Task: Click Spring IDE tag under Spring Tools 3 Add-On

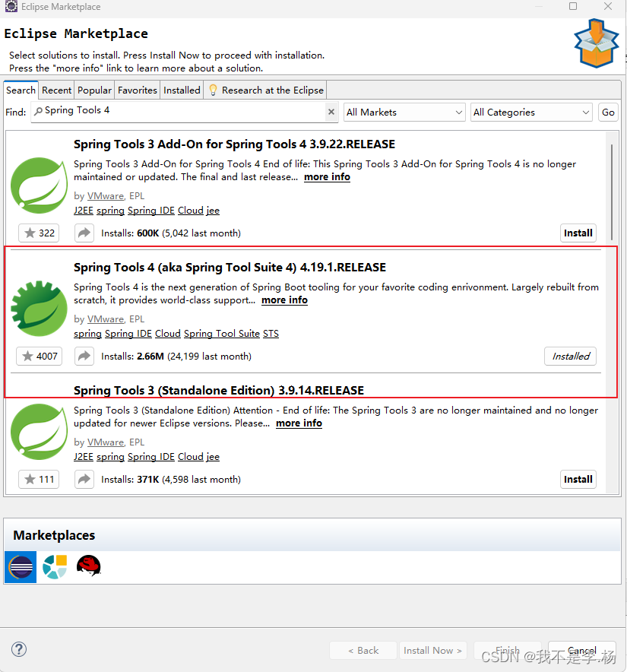Action: tap(150, 211)
